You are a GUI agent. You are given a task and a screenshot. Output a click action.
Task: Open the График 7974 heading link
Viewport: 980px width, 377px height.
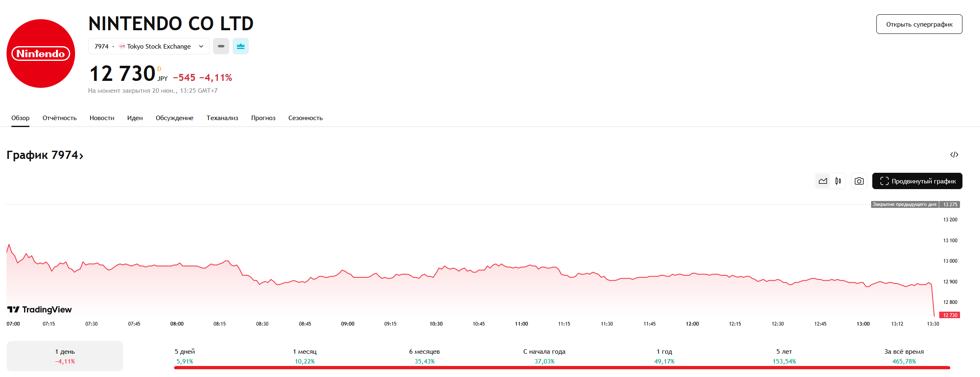click(45, 155)
